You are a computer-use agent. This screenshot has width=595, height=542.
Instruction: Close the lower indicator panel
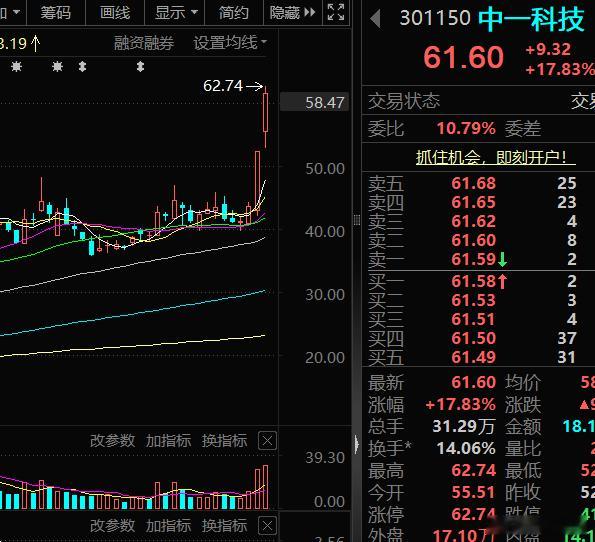(267, 526)
